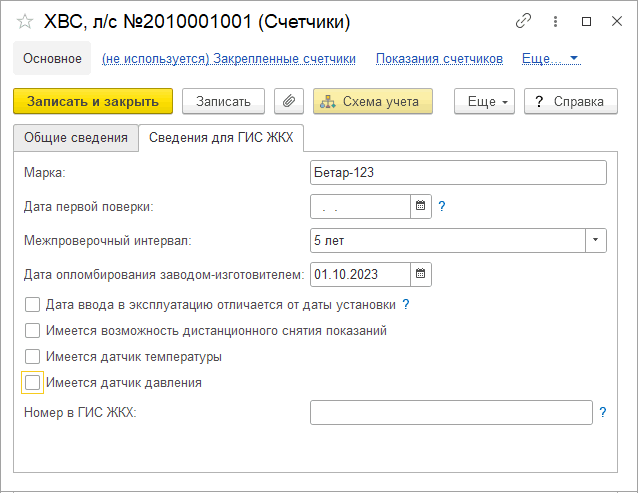Click help question mark near Номер в ГИС ЖКХ
638x493 pixels.
point(603,412)
